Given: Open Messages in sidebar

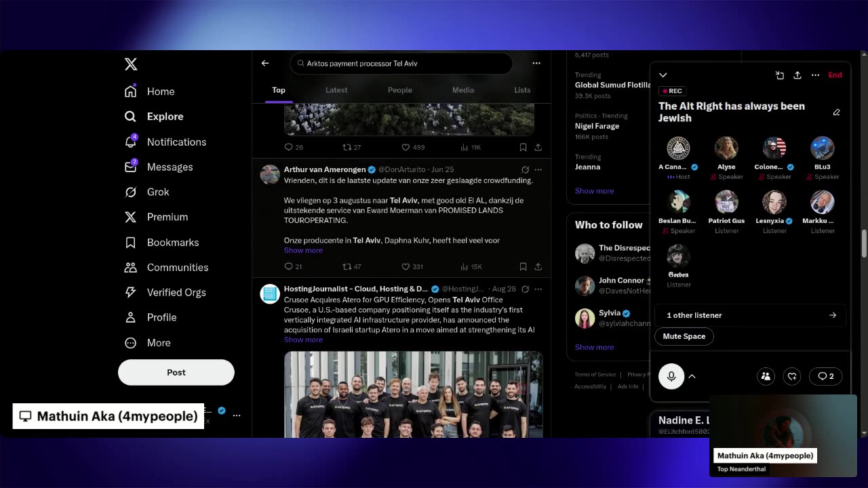Looking at the screenshot, I should 159,167.
